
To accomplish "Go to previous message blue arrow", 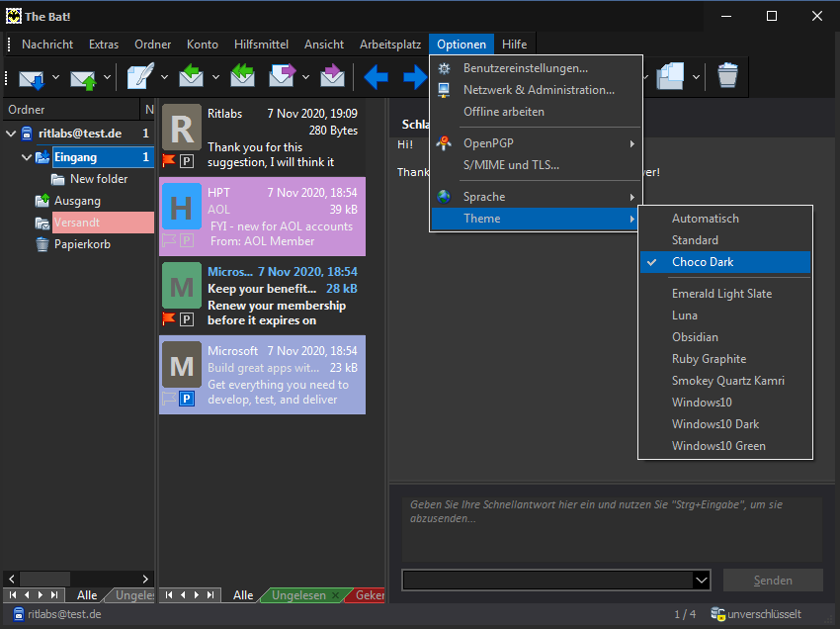I will coord(377,78).
